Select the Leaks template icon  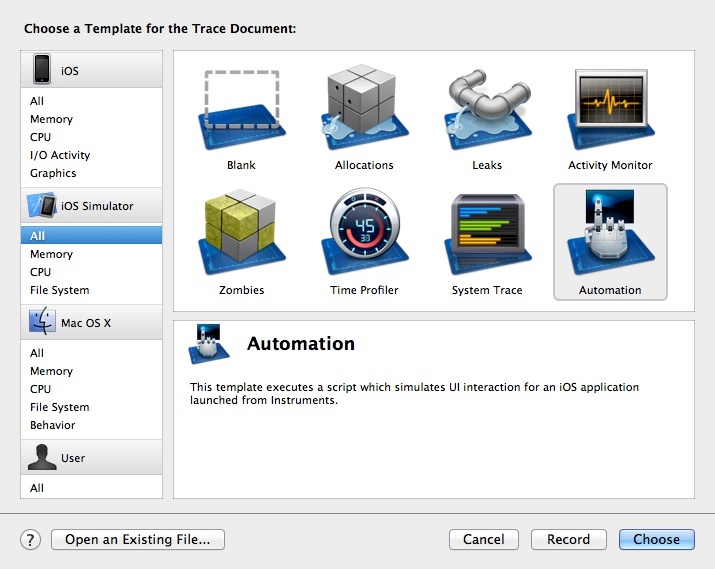pyautogui.click(x=487, y=109)
